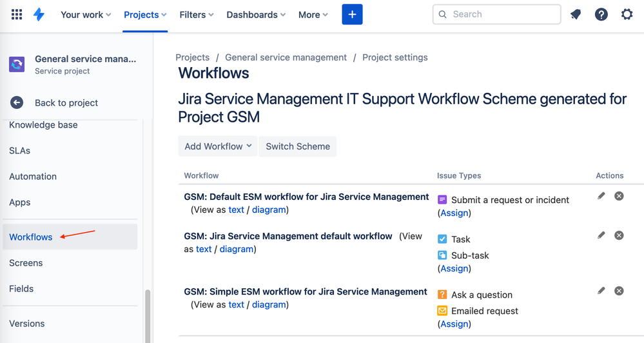Click the Emailed request envelope icon

pyautogui.click(x=442, y=311)
